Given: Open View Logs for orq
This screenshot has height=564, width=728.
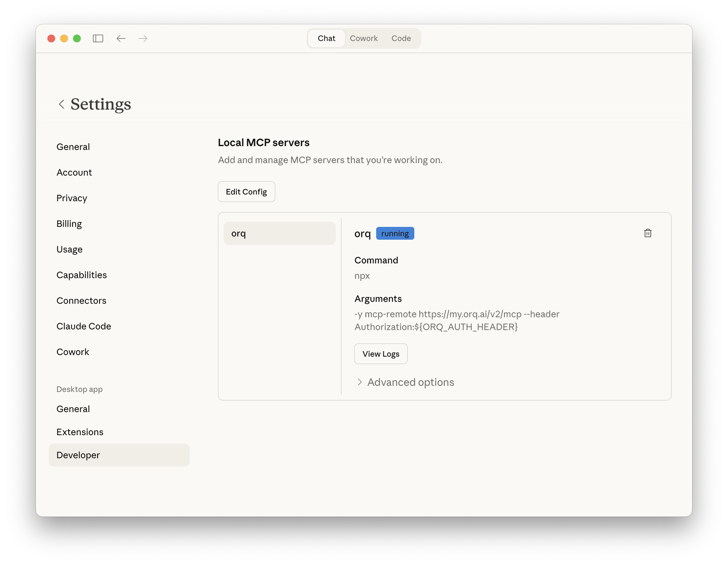Looking at the screenshot, I should pos(381,354).
